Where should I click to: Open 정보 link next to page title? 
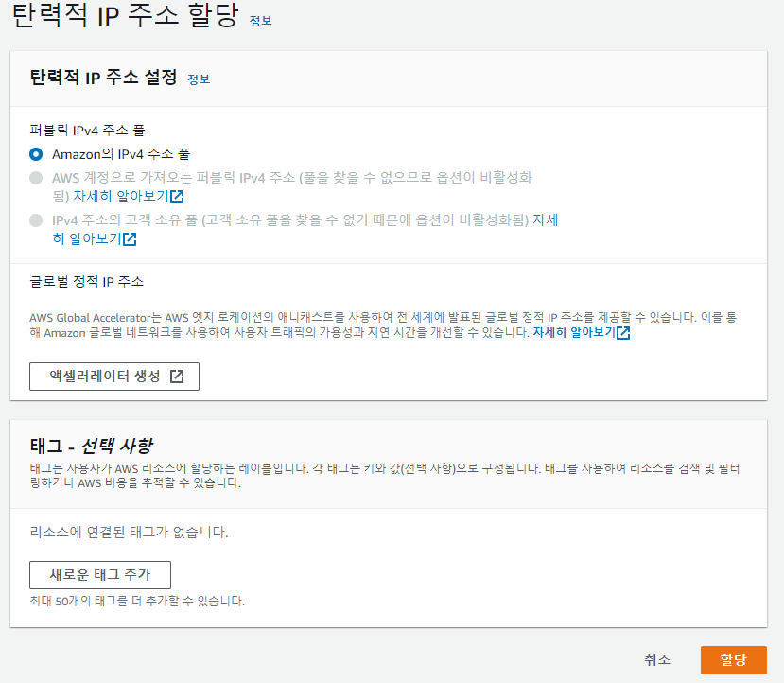tap(260, 21)
